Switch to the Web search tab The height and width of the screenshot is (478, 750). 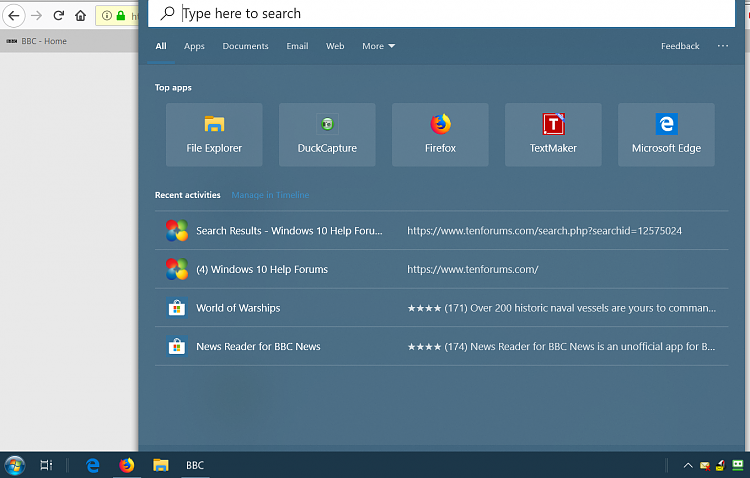coord(335,46)
